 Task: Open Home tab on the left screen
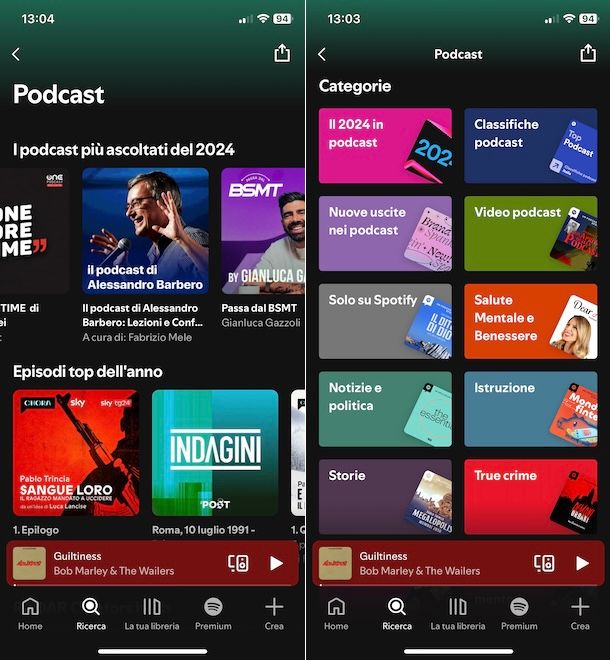point(30,614)
